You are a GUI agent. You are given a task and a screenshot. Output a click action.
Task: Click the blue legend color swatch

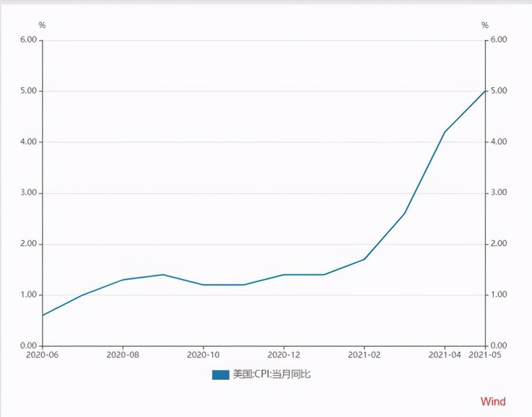click(x=220, y=374)
